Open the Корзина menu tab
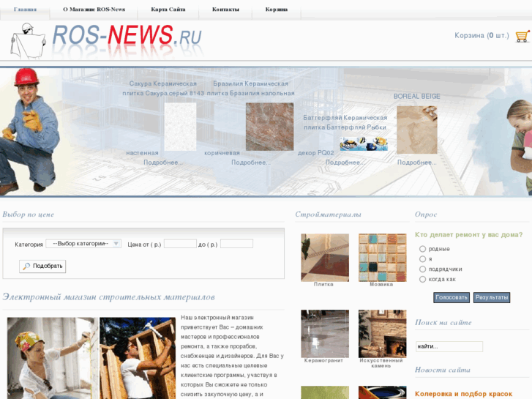 click(x=277, y=10)
